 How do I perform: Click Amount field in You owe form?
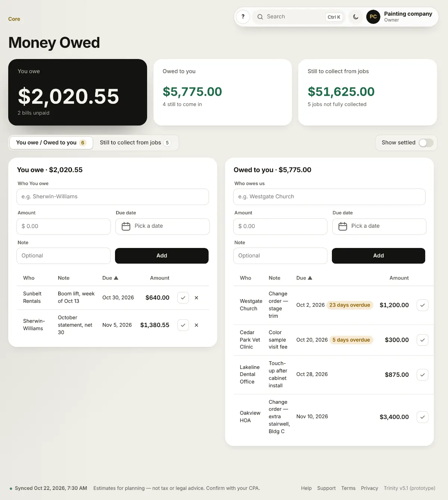click(63, 226)
